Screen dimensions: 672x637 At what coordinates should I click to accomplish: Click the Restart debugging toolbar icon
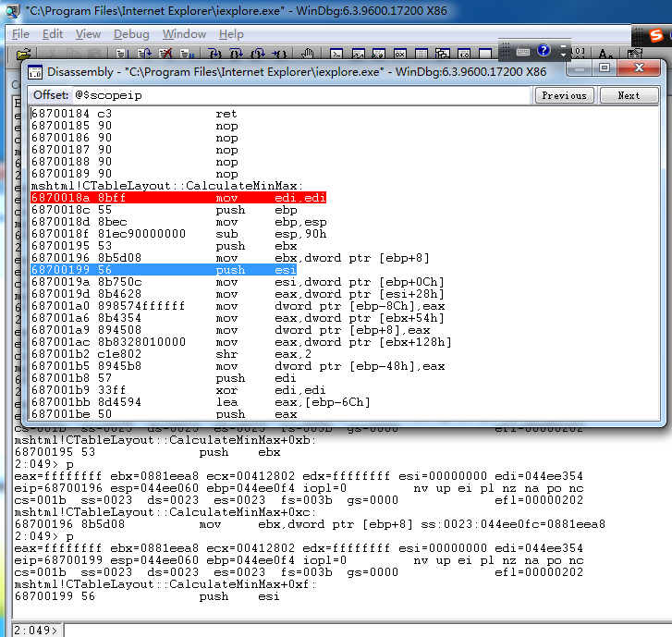click(144, 55)
